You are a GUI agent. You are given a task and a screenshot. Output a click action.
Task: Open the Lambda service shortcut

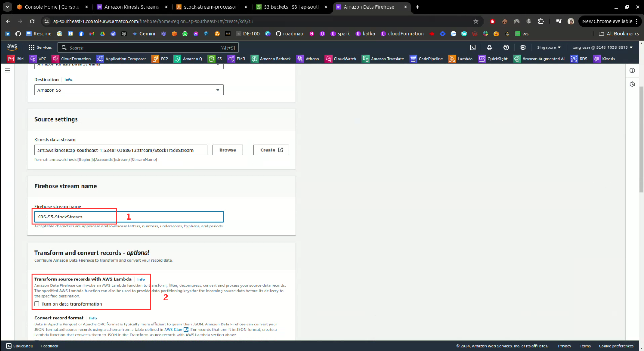point(460,59)
